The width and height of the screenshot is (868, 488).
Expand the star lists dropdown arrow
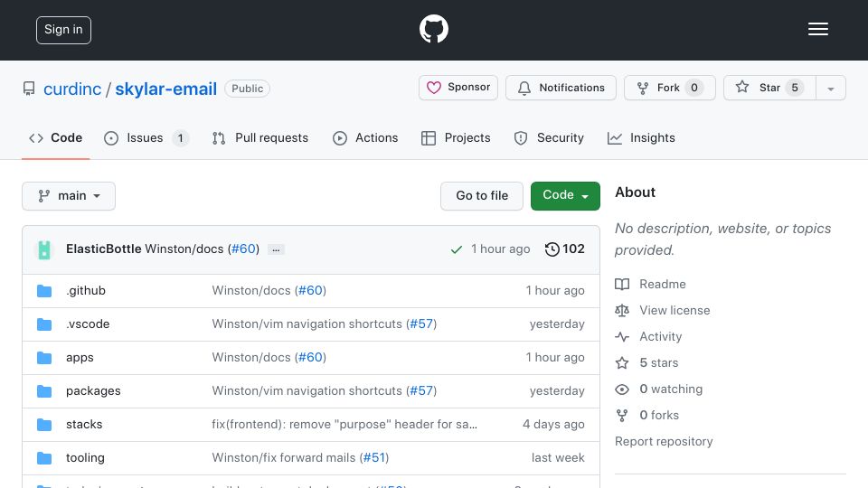pyautogui.click(x=830, y=88)
